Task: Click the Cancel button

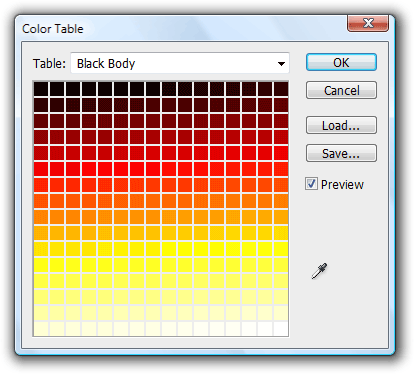Action: (341, 90)
